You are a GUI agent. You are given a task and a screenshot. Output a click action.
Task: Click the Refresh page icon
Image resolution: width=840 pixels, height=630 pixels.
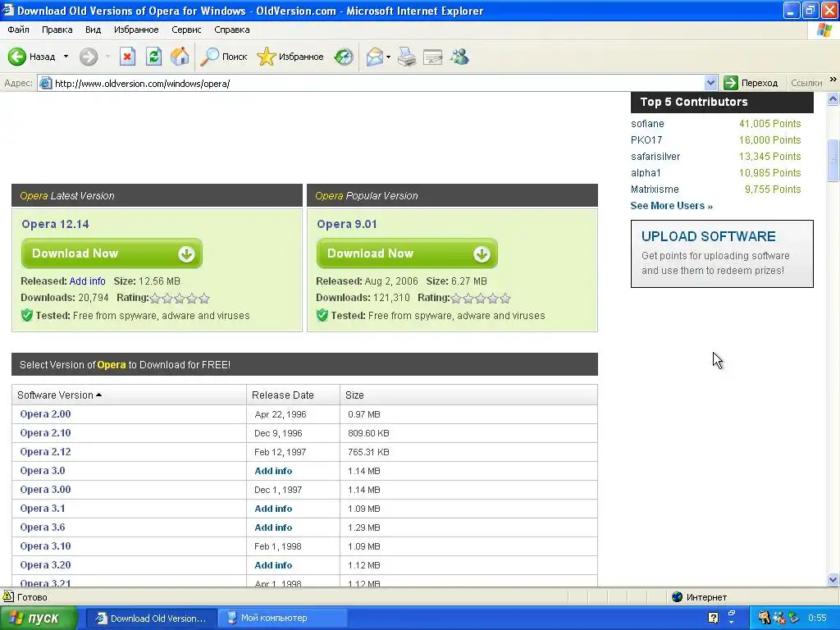[x=153, y=57]
